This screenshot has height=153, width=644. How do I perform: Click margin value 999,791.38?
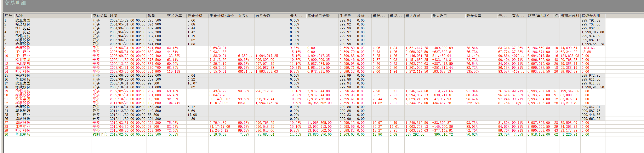(591, 20)
